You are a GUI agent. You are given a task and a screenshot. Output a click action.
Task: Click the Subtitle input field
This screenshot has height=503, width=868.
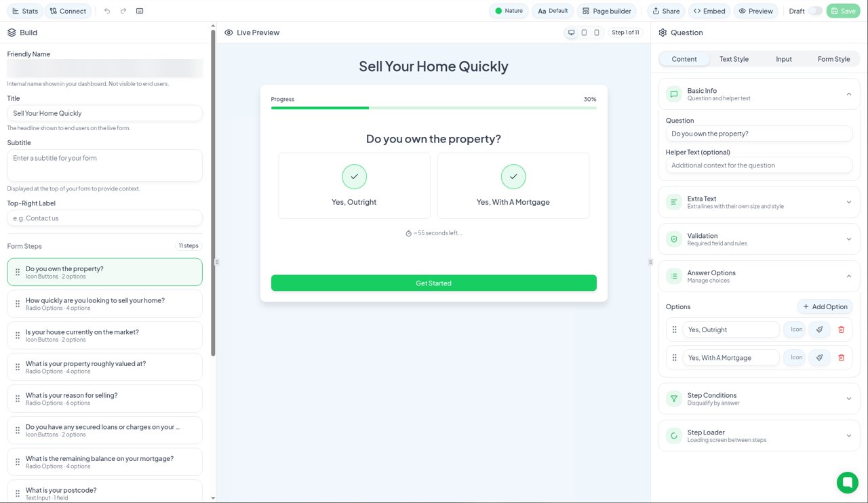coord(104,165)
